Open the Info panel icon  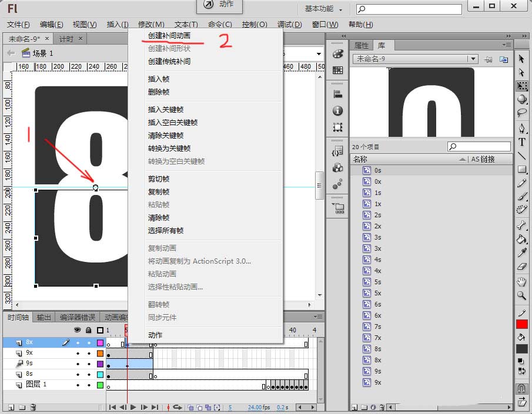click(x=337, y=110)
